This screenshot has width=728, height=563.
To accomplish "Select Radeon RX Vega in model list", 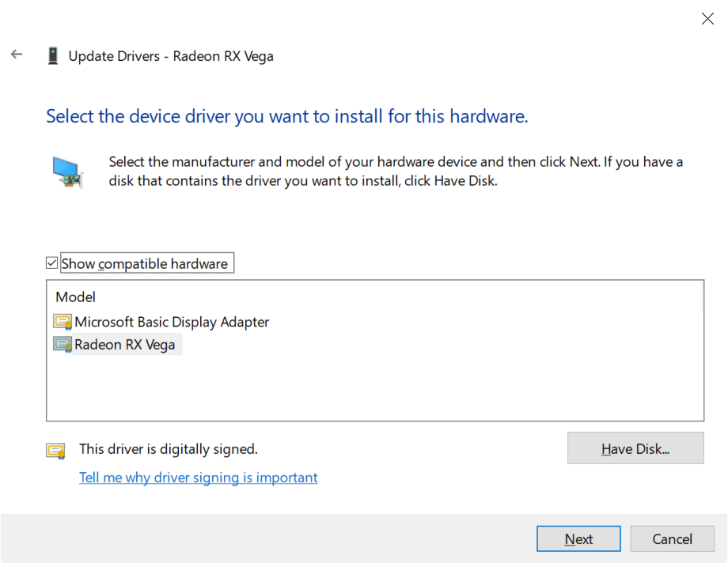I will [x=125, y=345].
